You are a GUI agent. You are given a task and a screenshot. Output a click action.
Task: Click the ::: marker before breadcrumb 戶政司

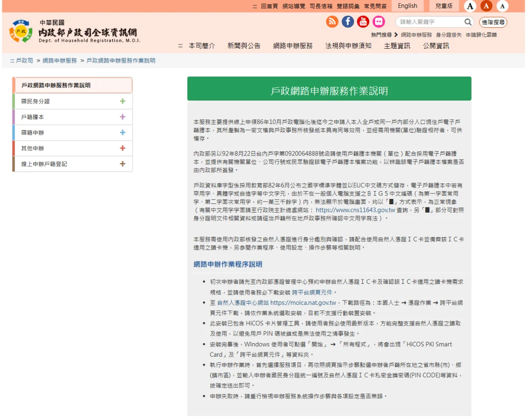coord(12,61)
